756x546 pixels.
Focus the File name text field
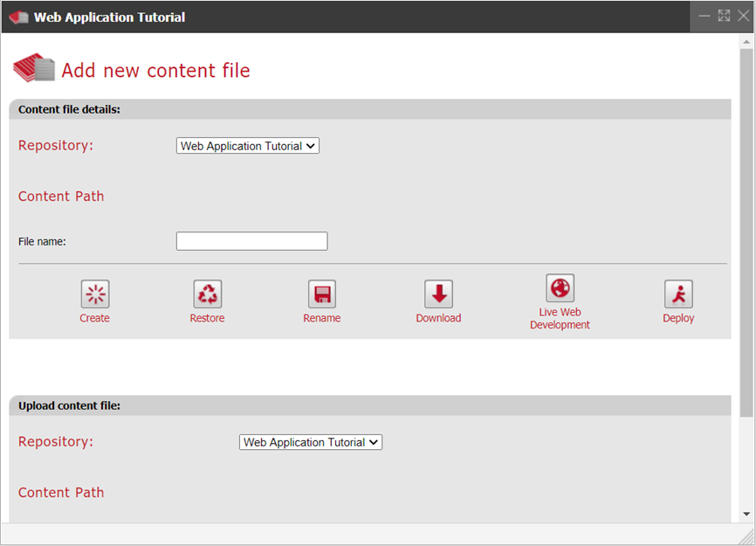[251, 241]
